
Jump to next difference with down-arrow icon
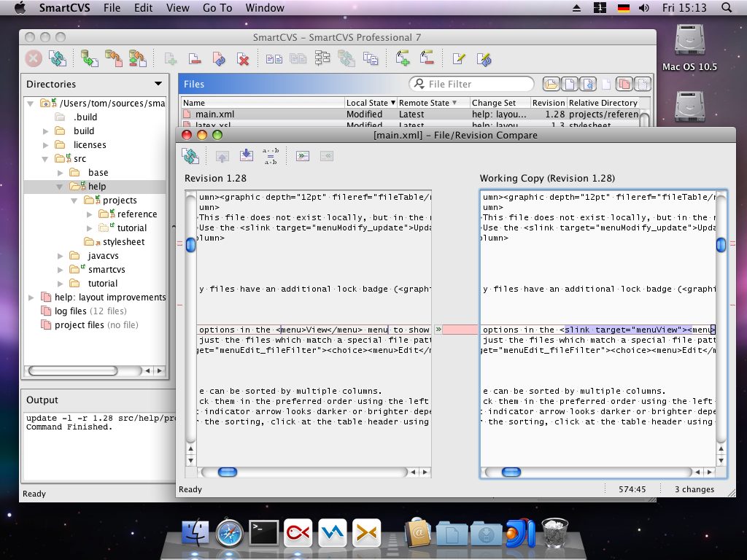point(246,155)
